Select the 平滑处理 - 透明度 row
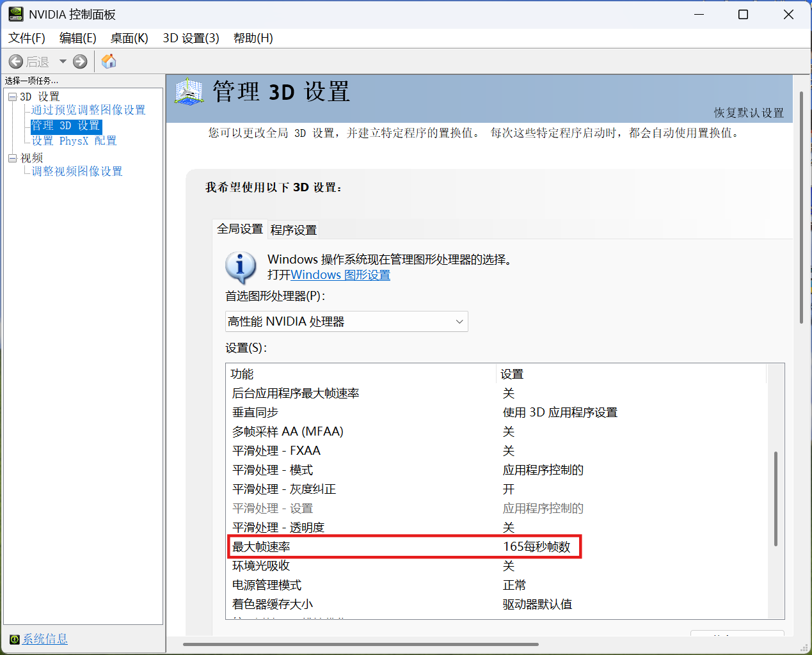 coord(496,528)
